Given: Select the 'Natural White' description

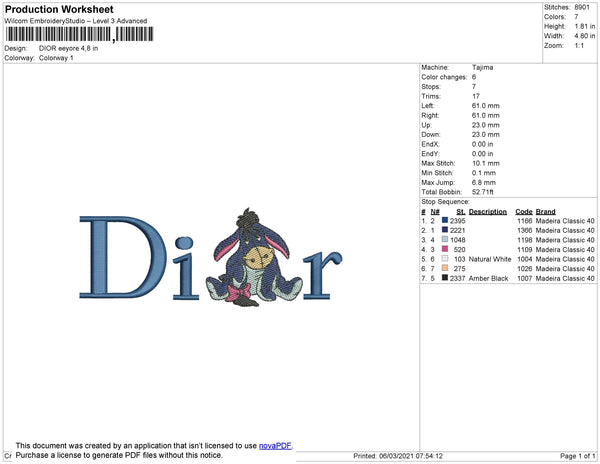Looking at the screenshot, I should click(x=490, y=259).
